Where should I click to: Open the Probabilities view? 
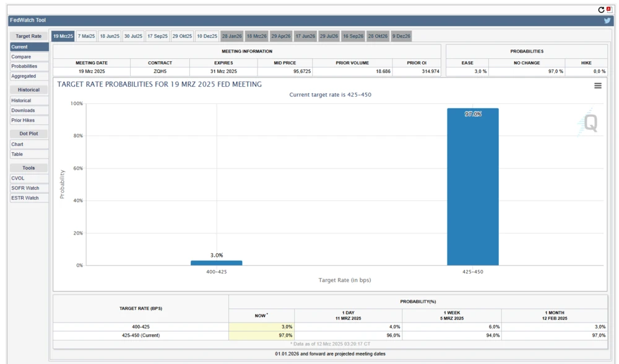pyautogui.click(x=28, y=66)
